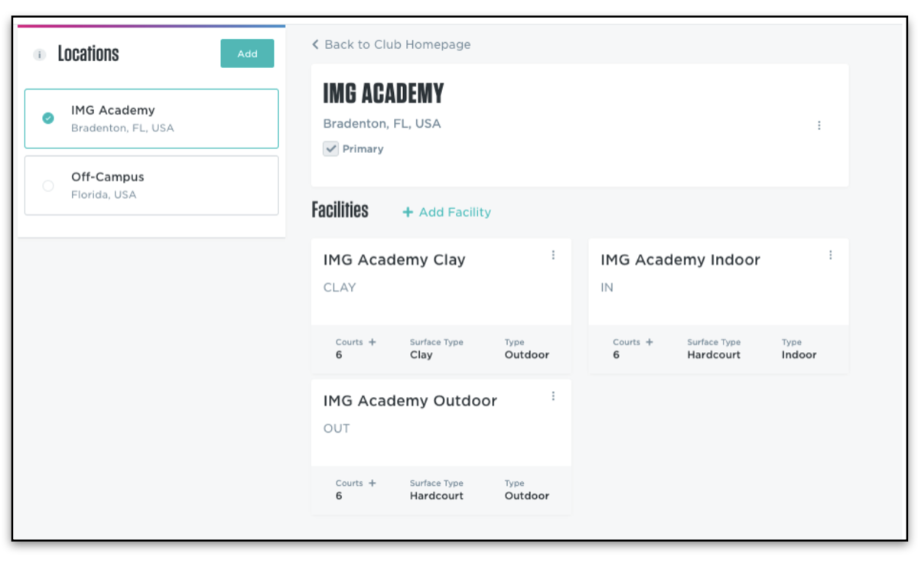
Task: Click Florida, USA text in Off-Campus card
Action: pos(104,195)
